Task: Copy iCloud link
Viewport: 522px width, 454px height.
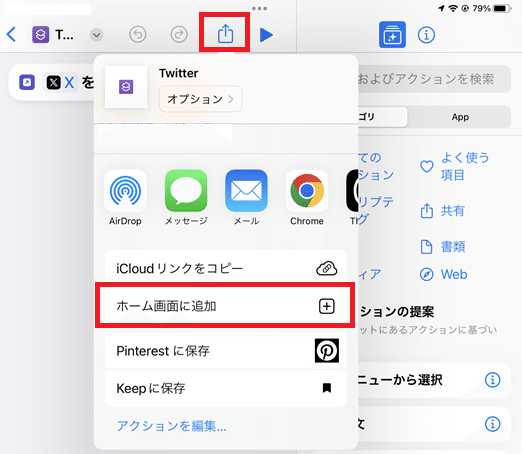Action: (226, 268)
